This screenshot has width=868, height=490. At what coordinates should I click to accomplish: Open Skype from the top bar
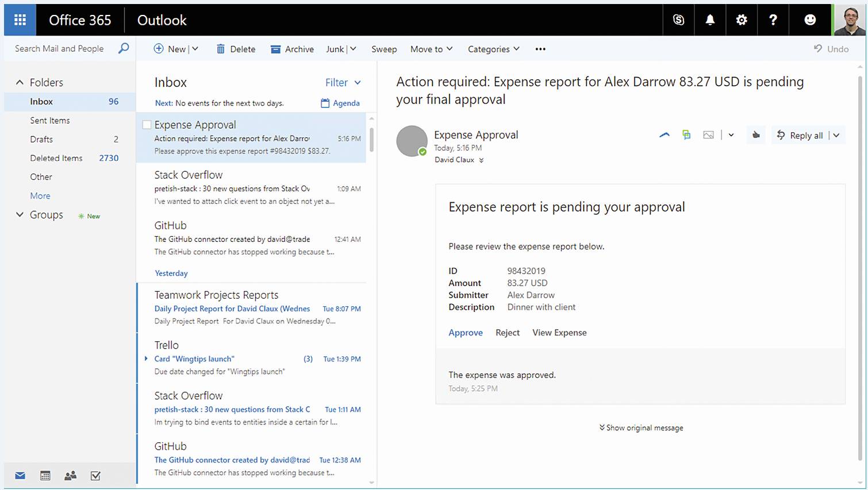[x=678, y=20]
